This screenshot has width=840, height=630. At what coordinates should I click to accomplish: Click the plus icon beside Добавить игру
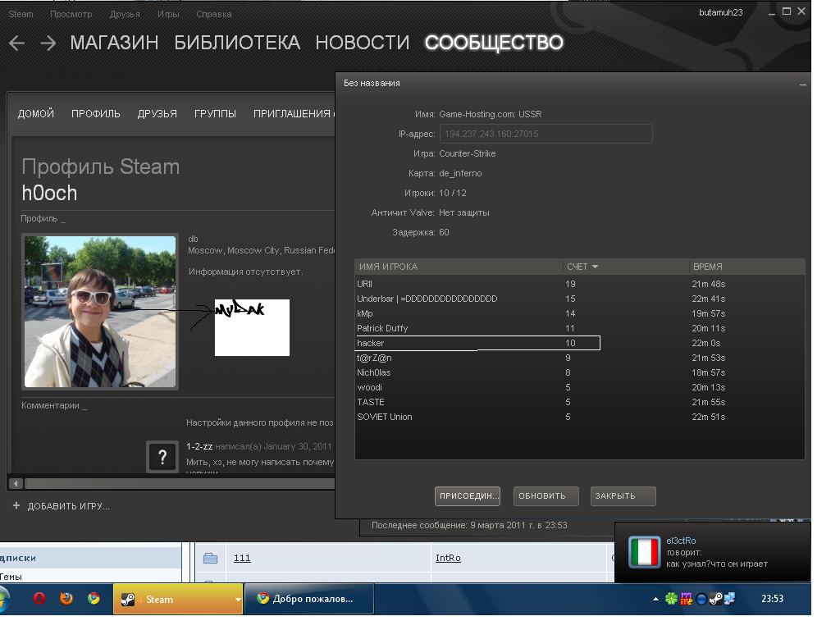(x=16, y=505)
